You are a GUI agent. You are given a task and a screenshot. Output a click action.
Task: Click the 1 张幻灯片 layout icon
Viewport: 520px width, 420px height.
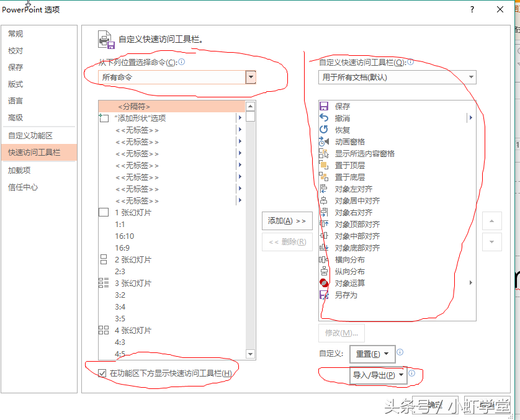pyautogui.click(x=104, y=212)
